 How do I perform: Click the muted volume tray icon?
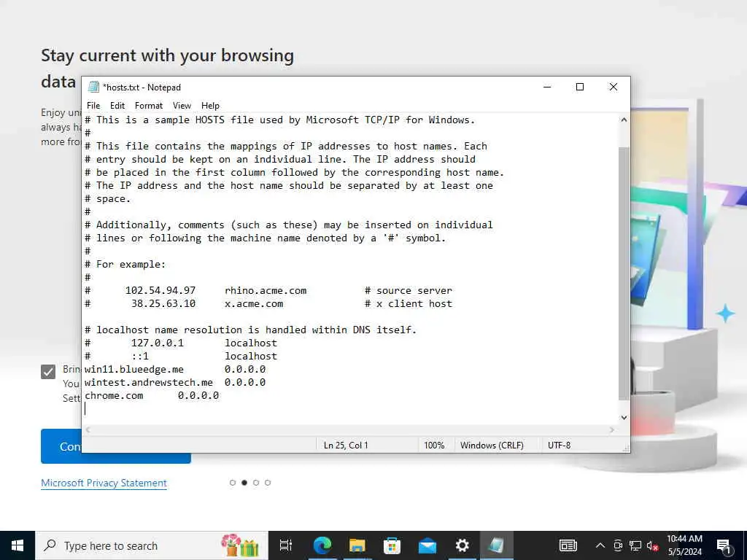tap(653, 545)
